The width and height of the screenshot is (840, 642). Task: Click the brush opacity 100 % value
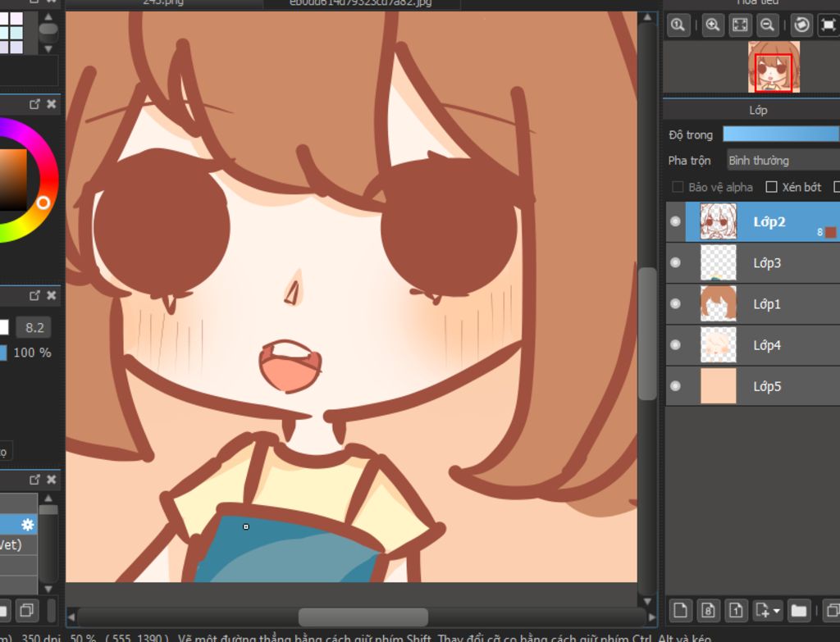click(32, 353)
